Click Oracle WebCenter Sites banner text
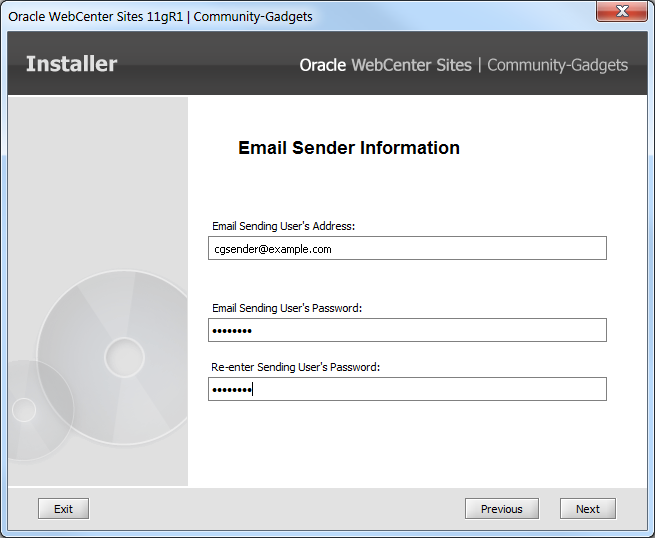The height and width of the screenshot is (538, 655). click(x=386, y=65)
